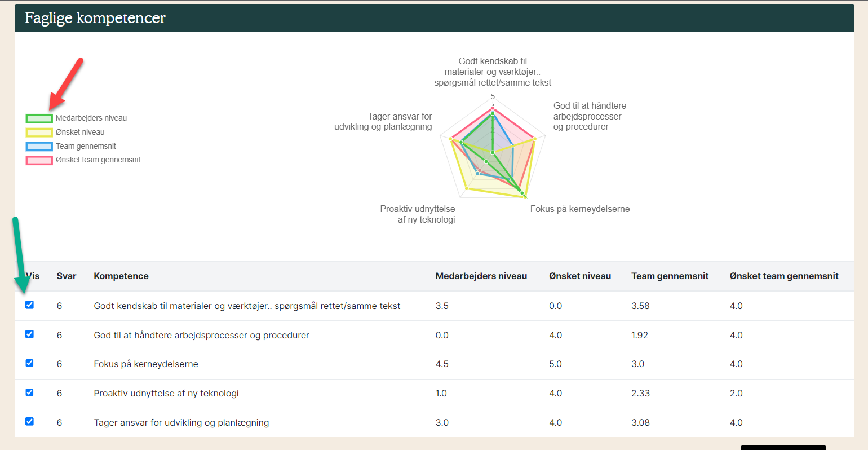Click the Team gennemsnit legend label
868x450 pixels.
(86, 147)
